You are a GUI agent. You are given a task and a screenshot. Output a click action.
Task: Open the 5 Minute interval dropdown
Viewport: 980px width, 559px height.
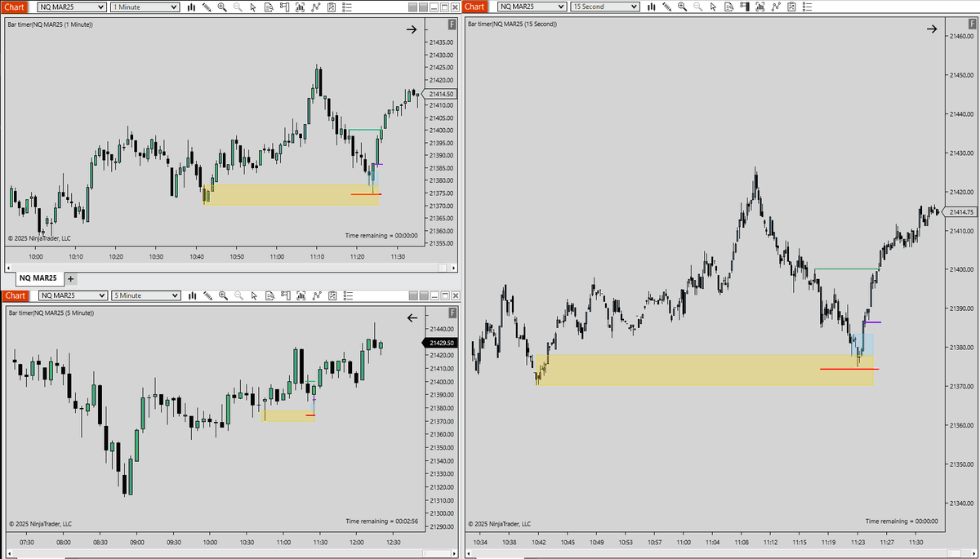(x=145, y=296)
